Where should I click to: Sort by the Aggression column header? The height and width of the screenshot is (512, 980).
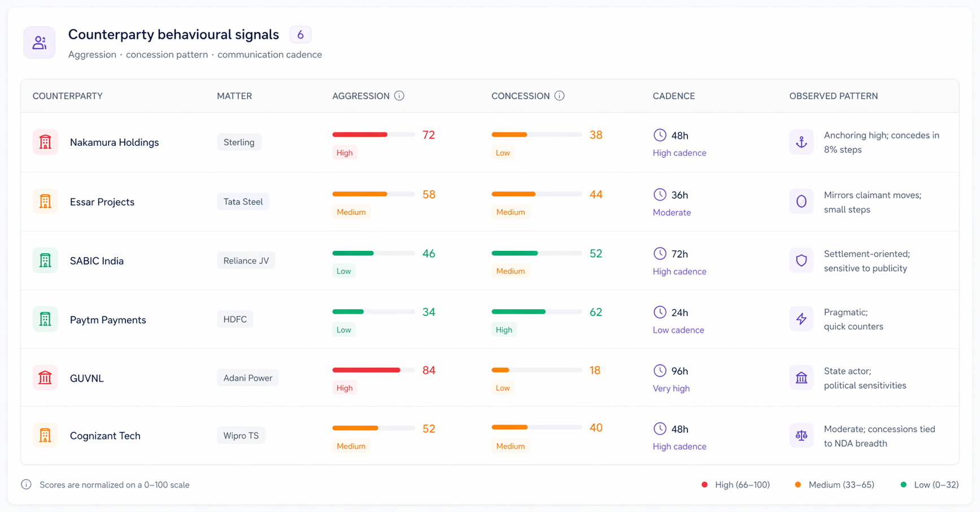pos(361,96)
